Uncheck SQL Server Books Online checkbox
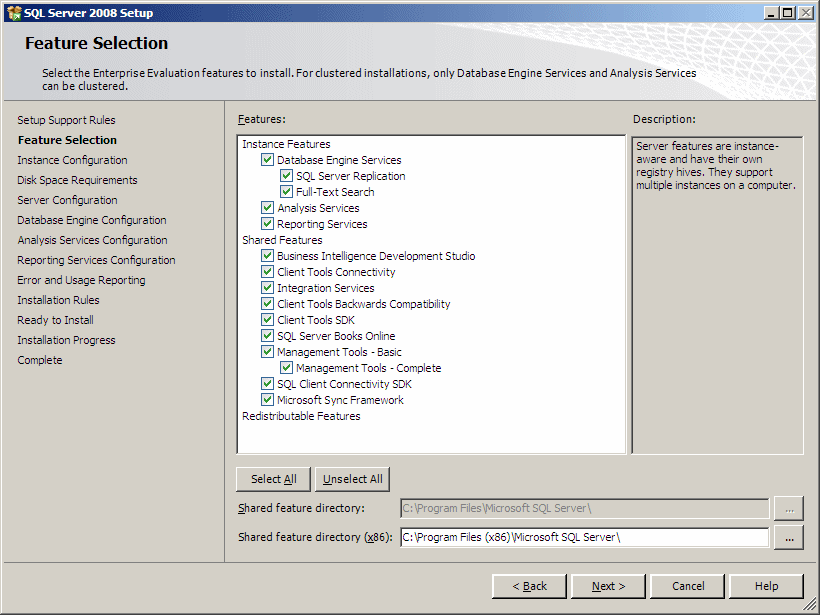 pyautogui.click(x=267, y=336)
